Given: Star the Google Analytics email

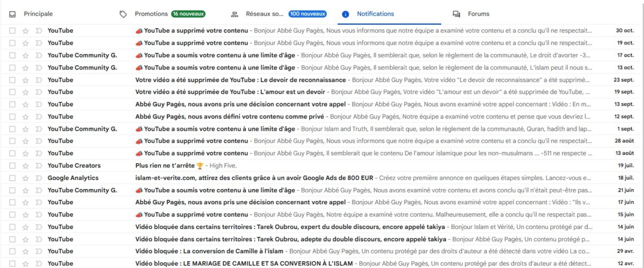Looking at the screenshot, I should point(25,178).
